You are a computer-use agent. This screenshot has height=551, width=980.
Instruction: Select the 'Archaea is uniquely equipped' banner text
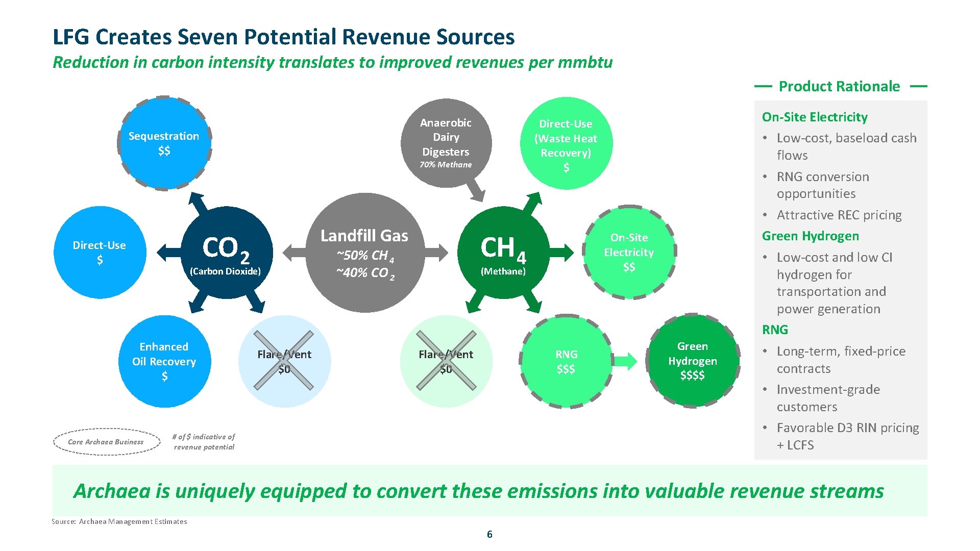point(479,491)
